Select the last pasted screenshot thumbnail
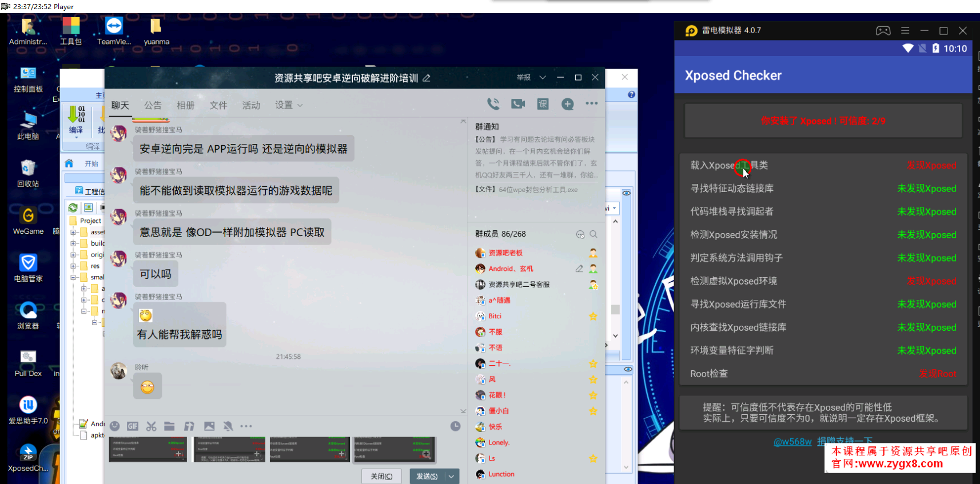 point(394,450)
